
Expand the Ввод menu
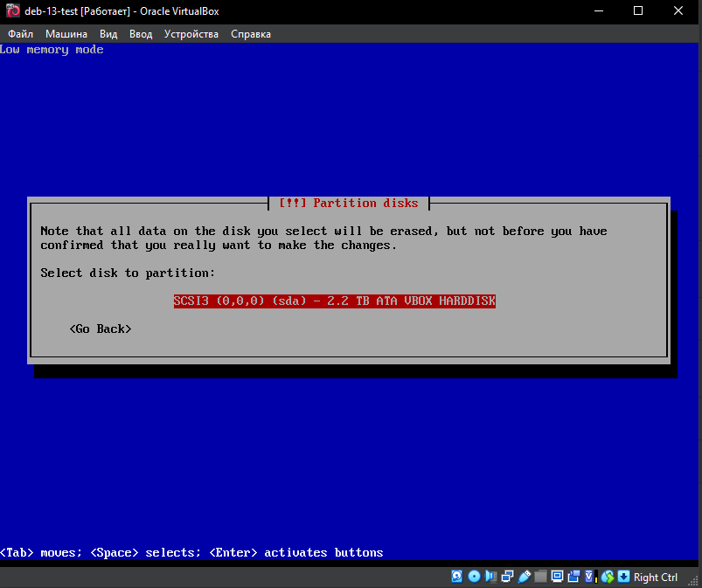141,34
